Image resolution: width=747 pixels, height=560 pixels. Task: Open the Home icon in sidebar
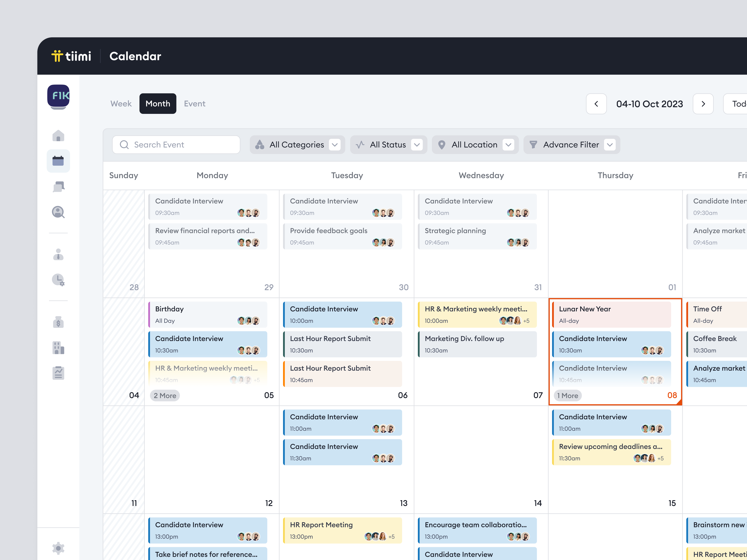[58, 136]
